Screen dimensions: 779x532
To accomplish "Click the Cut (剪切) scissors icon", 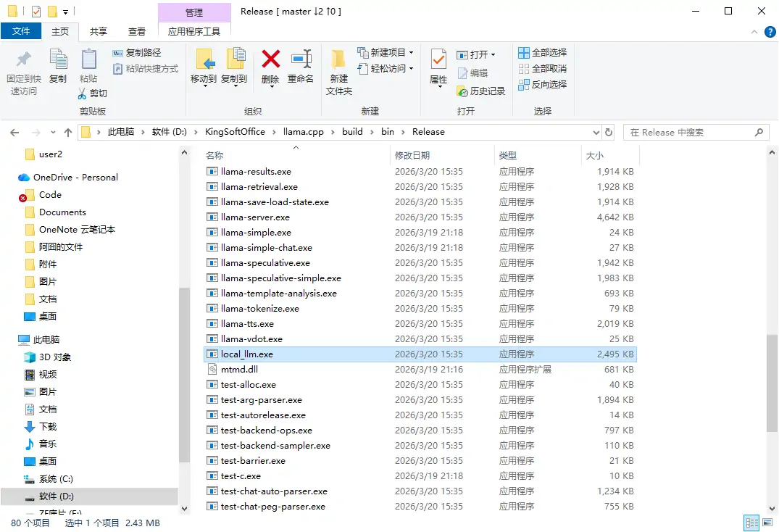I will [x=83, y=93].
